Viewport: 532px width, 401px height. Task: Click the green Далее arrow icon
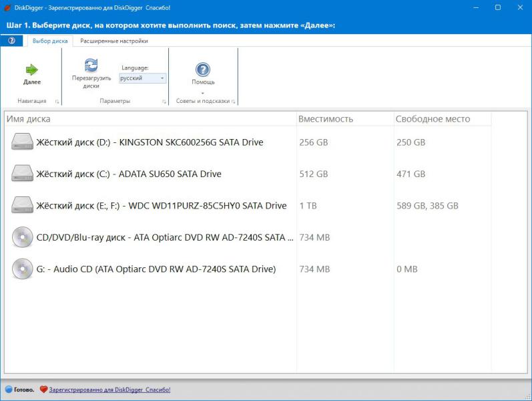click(x=31, y=70)
